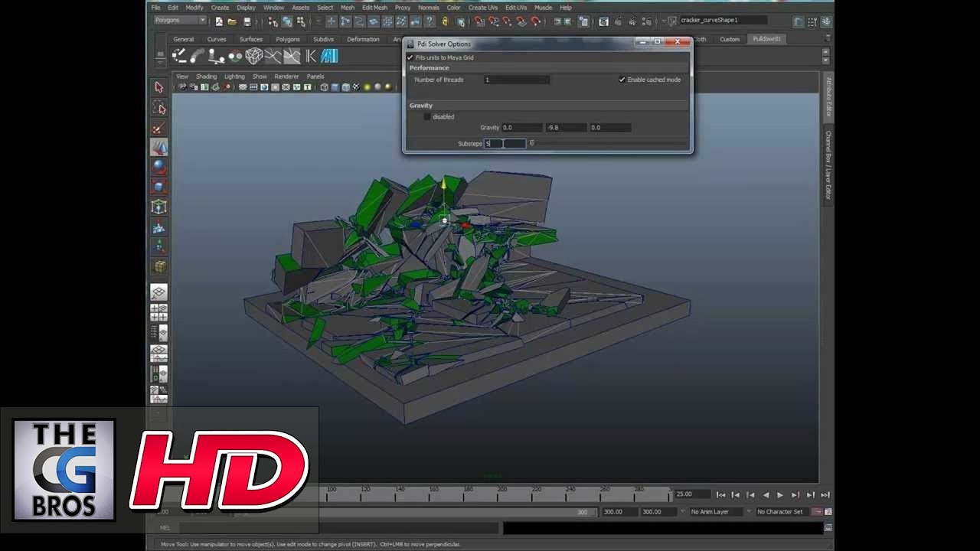The width and height of the screenshot is (980, 551).
Task: Select the Scale tool cube icon
Action: (159, 187)
